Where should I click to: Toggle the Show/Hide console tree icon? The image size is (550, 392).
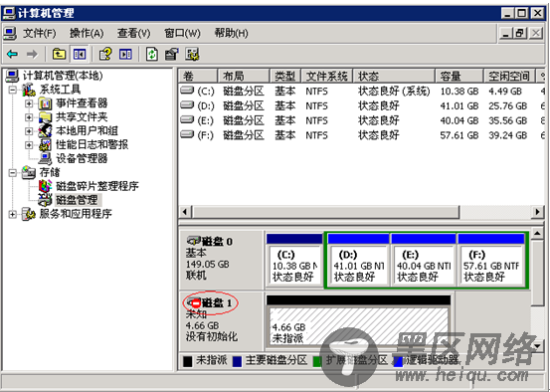[x=80, y=54]
